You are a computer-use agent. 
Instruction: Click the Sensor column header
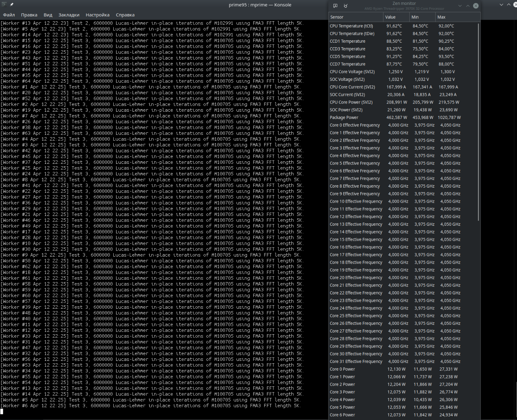click(x=356, y=17)
